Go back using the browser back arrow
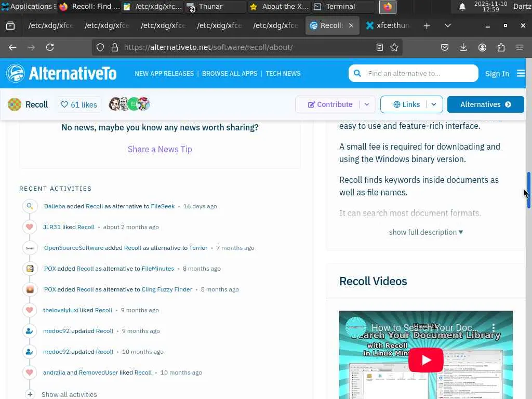Image resolution: width=532 pixels, height=399 pixels. pyautogui.click(x=12, y=47)
